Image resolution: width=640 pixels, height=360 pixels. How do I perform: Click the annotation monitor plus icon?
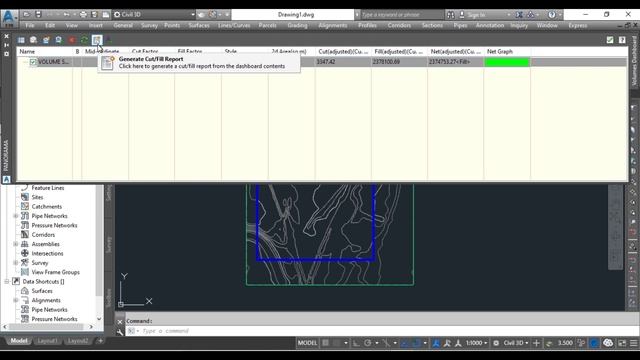click(537, 343)
